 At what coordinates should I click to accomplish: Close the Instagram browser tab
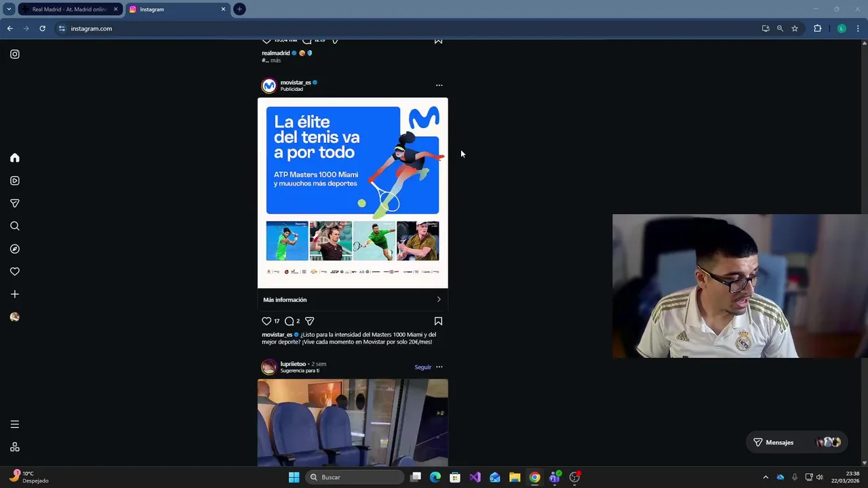(223, 9)
